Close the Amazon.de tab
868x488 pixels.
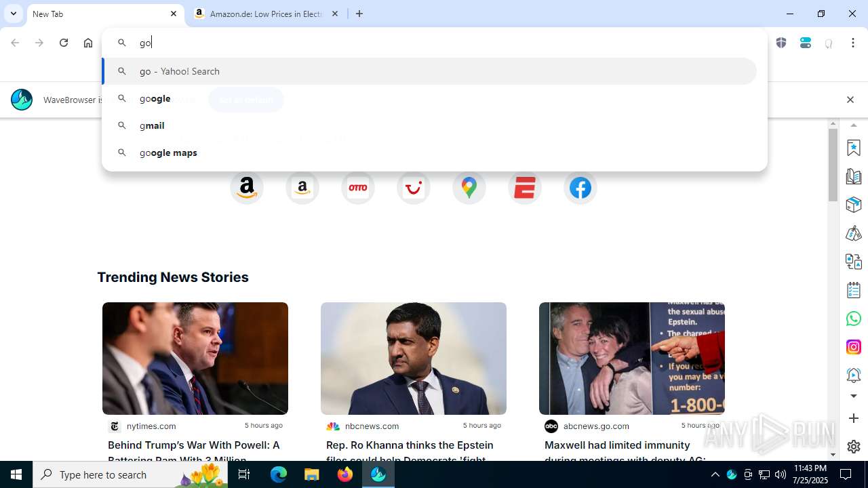coord(335,14)
